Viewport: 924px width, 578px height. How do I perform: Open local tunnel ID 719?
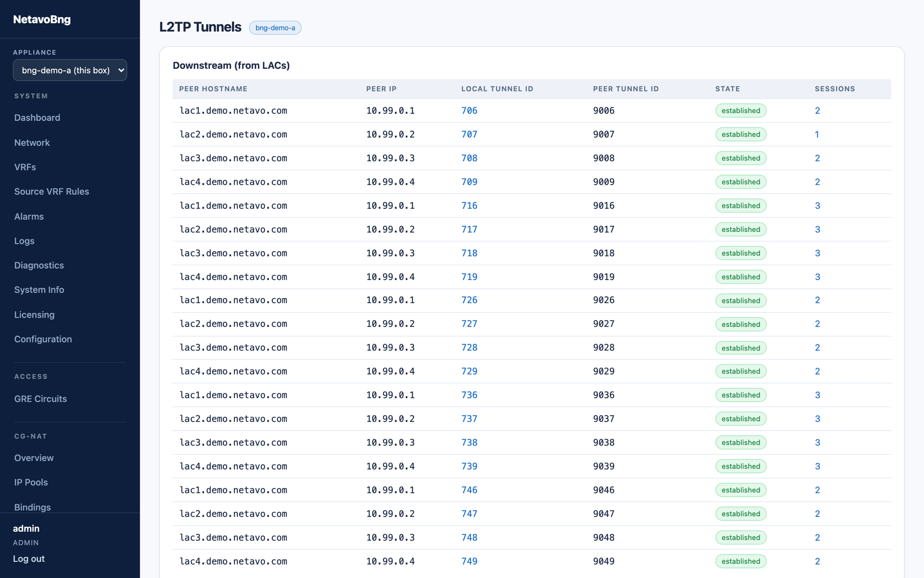pos(469,277)
